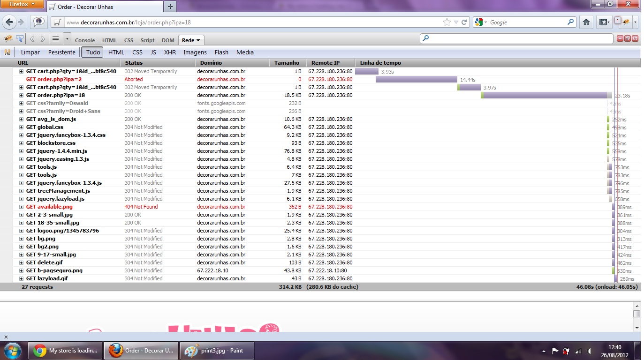The image size is (644, 360).
Task: Turn off Firebug with the red power button
Action: click(x=635, y=39)
